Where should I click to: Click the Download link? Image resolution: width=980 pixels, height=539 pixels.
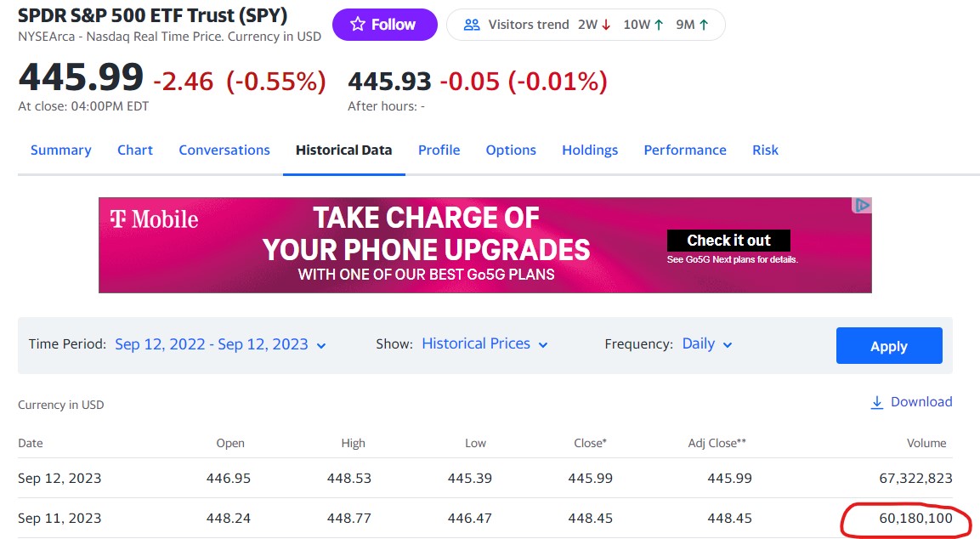click(x=921, y=402)
